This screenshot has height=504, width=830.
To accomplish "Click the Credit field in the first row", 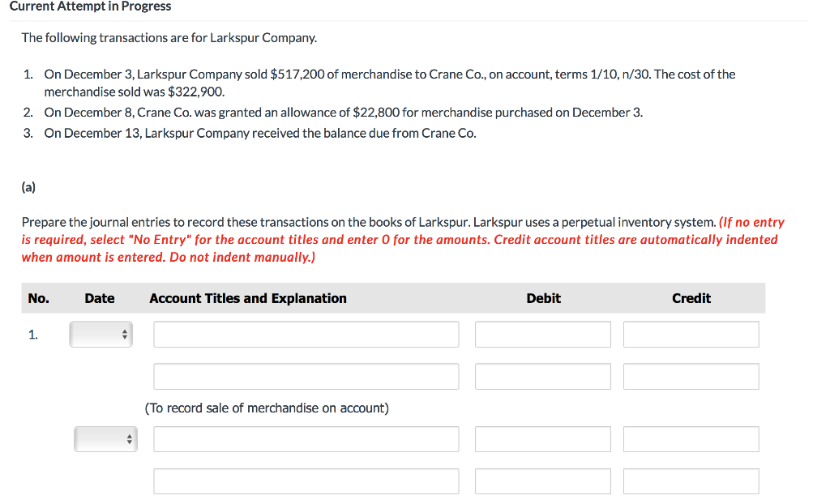I will point(691,334).
